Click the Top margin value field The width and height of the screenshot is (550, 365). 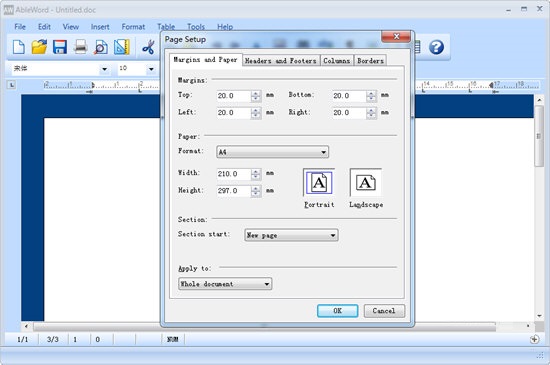coord(234,96)
